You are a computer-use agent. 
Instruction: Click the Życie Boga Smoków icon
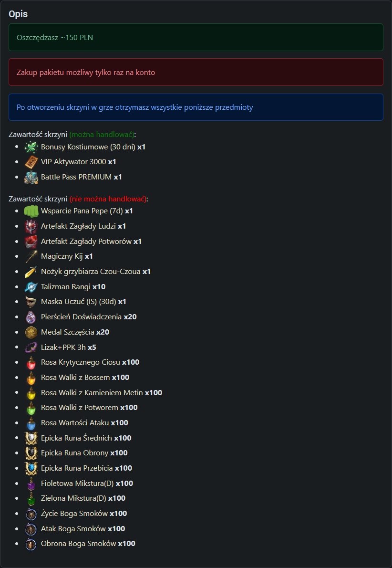(31, 514)
